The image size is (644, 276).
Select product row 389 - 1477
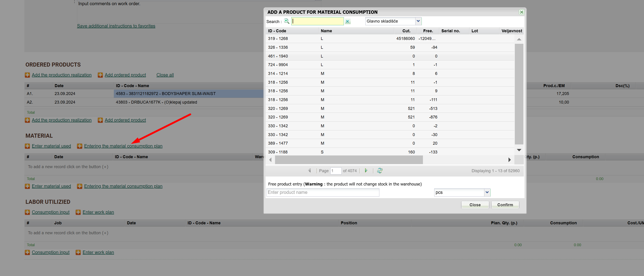tap(278, 143)
